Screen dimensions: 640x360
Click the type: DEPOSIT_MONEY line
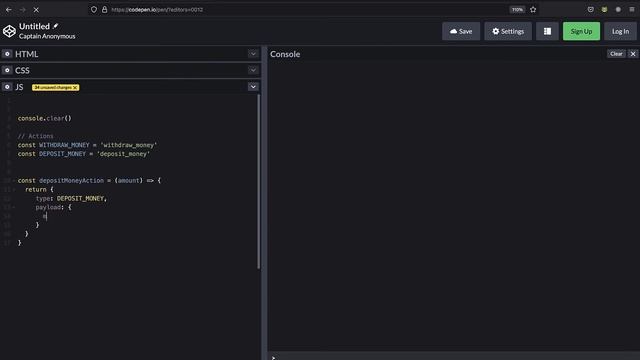(71, 198)
